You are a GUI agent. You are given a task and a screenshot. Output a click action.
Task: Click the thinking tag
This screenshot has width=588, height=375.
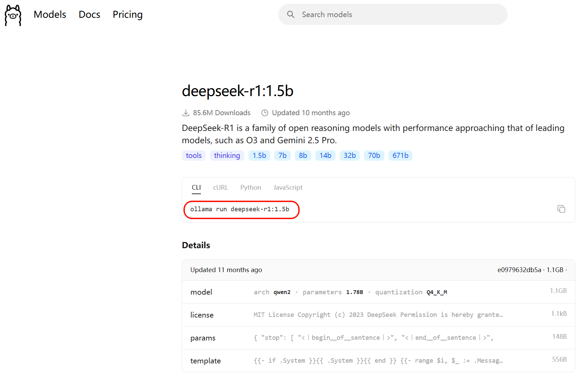(227, 156)
